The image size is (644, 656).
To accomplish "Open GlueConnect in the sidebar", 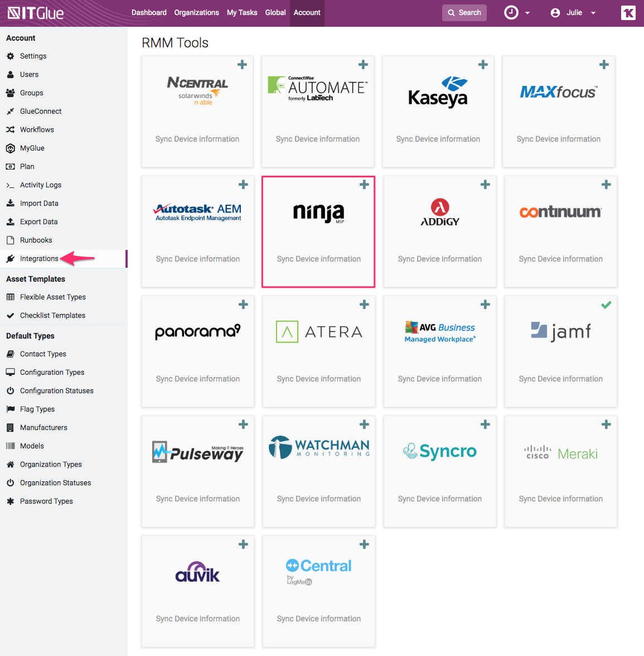I will tap(41, 112).
